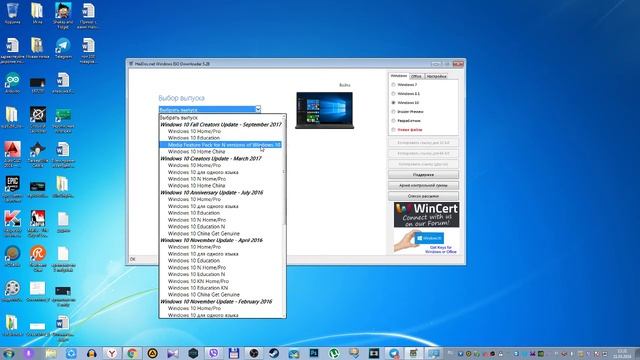Open the Выбрать выпуск edition combo box
The image size is (640, 360).
point(209,109)
